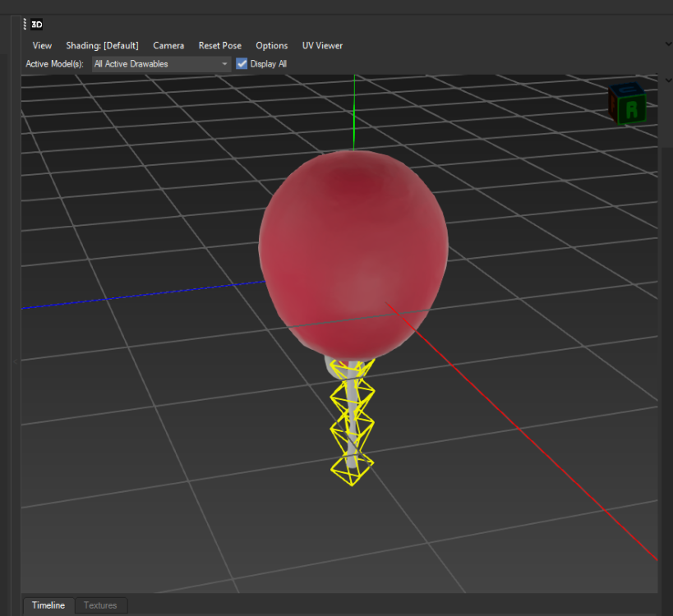Toggle the Display All checkbox
This screenshot has width=673, height=616.
pyautogui.click(x=242, y=63)
